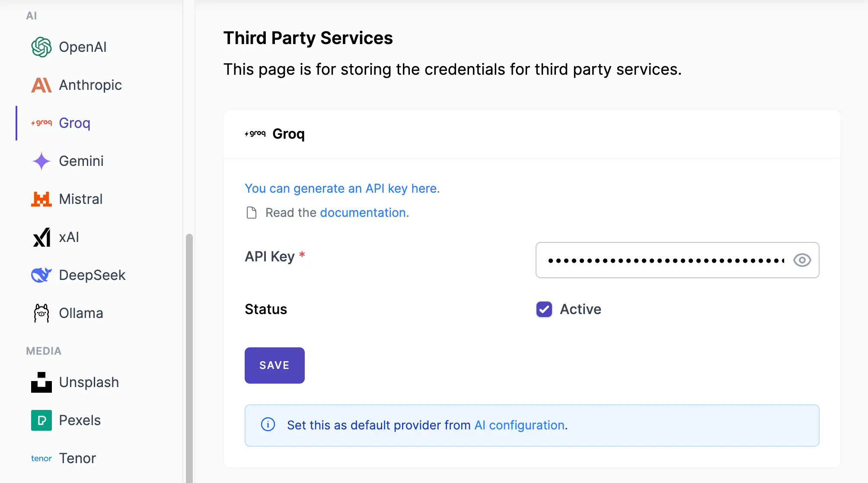Uncheck the Active status checkbox
This screenshot has width=868, height=483.
pyautogui.click(x=544, y=309)
